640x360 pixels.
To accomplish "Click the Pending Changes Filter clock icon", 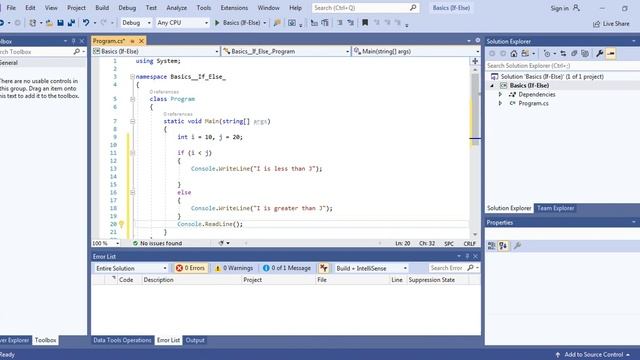I will coord(547,53).
